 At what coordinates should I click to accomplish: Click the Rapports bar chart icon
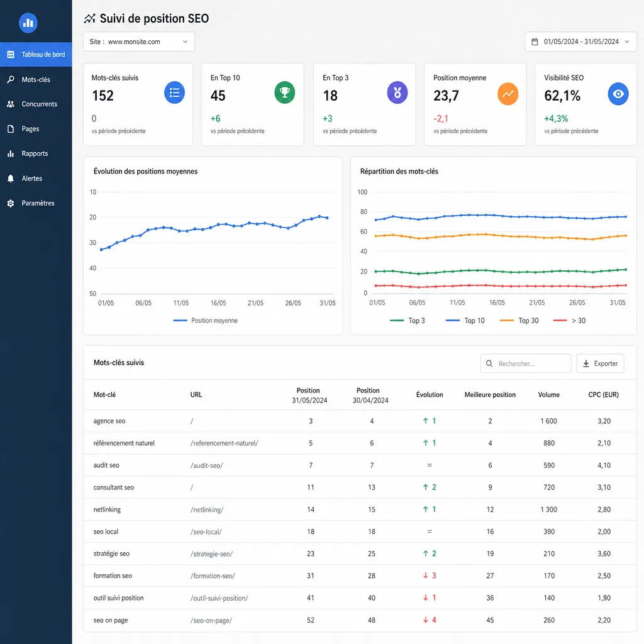tap(11, 153)
